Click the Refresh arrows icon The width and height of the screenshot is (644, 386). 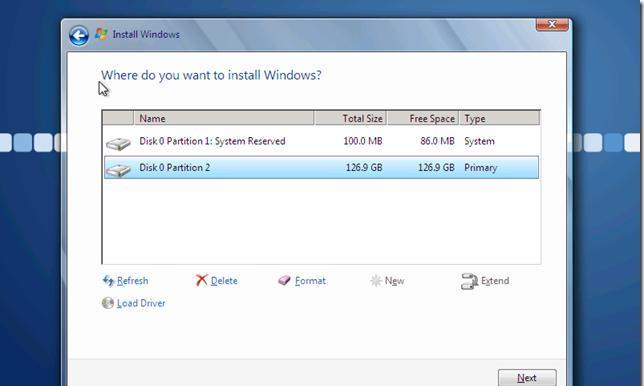108,280
